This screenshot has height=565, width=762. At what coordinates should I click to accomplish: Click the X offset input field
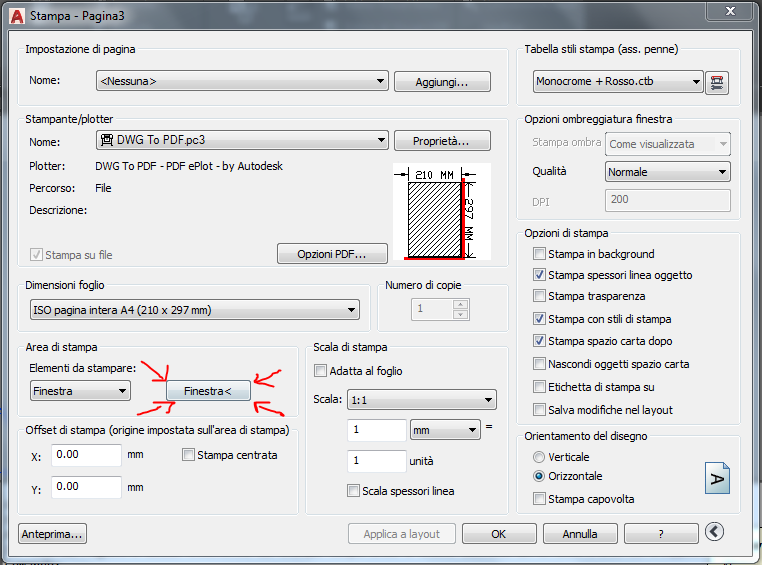coord(86,455)
